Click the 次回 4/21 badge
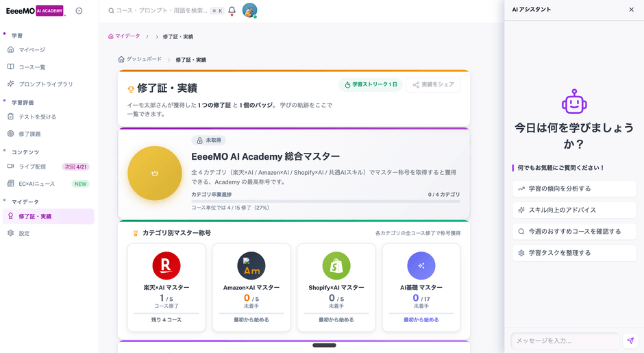The image size is (644, 353). coord(76,167)
